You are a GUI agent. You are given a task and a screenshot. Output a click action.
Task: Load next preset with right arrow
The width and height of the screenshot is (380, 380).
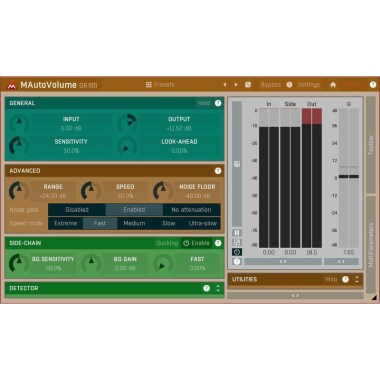236,85
